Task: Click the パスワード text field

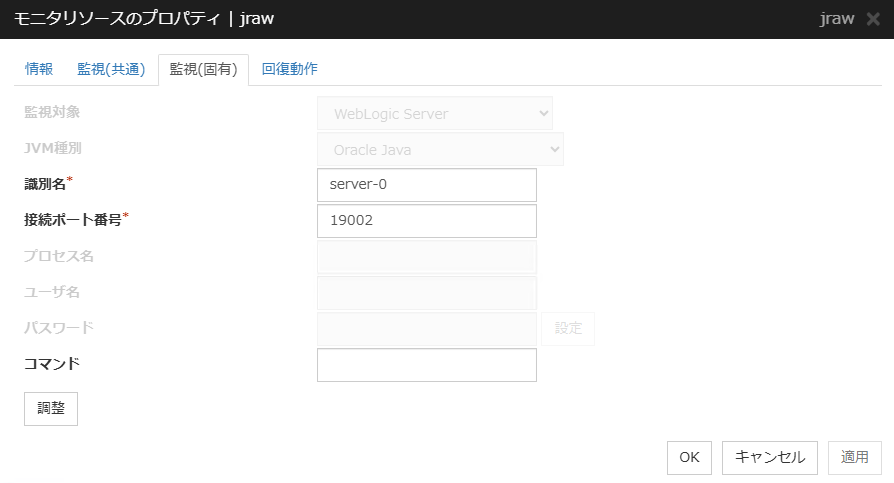Action: pos(426,329)
